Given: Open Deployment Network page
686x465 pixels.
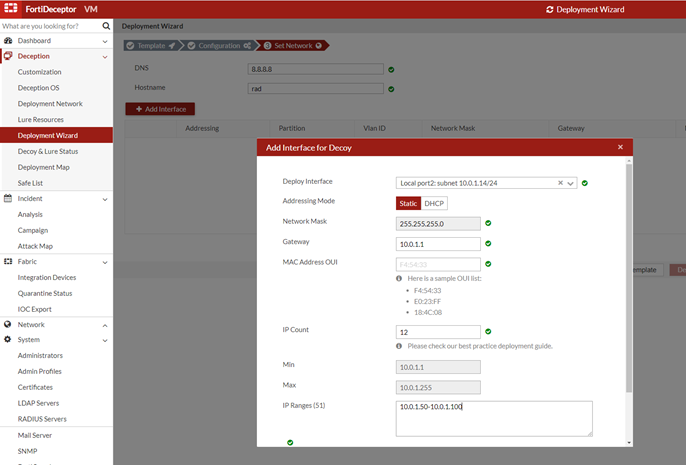Looking at the screenshot, I should point(50,104).
